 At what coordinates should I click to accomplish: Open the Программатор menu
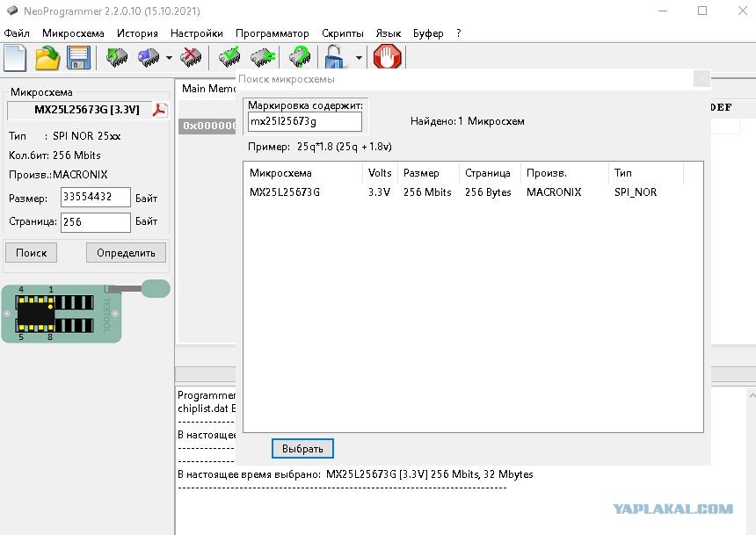273,33
